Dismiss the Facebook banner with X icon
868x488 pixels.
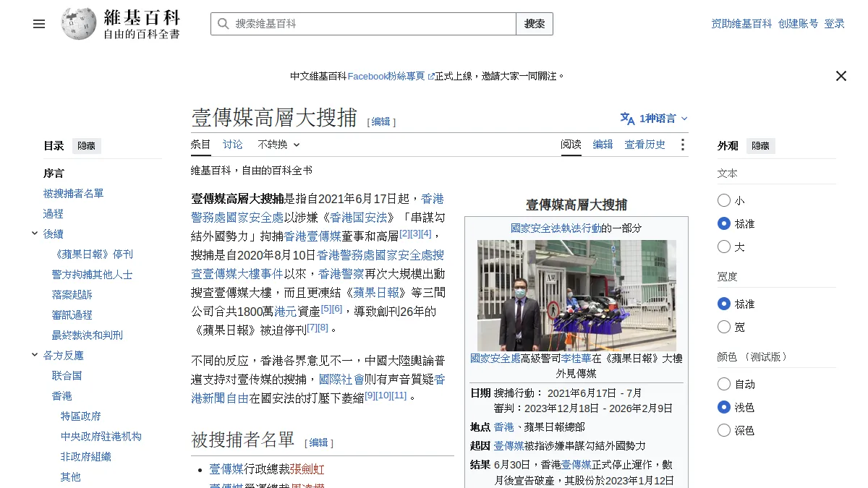(841, 76)
